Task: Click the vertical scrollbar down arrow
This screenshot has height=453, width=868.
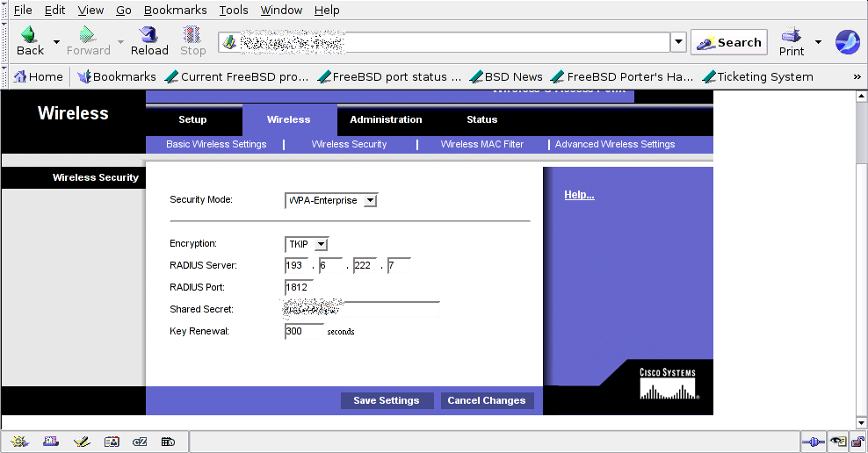Action: [x=861, y=423]
